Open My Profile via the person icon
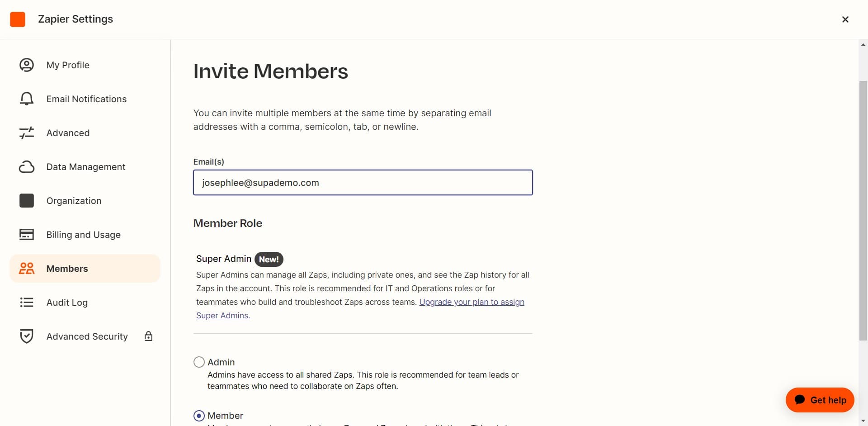868x426 pixels. (27, 65)
